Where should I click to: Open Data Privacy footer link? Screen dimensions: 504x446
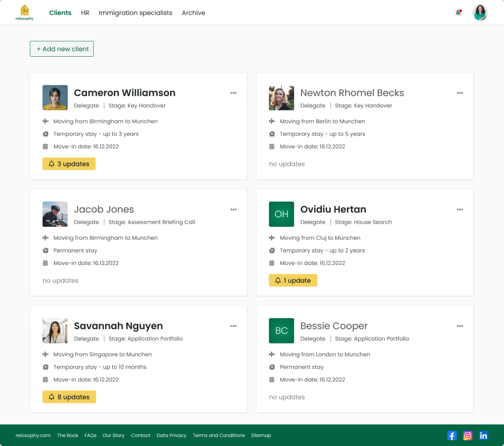tap(171, 436)
